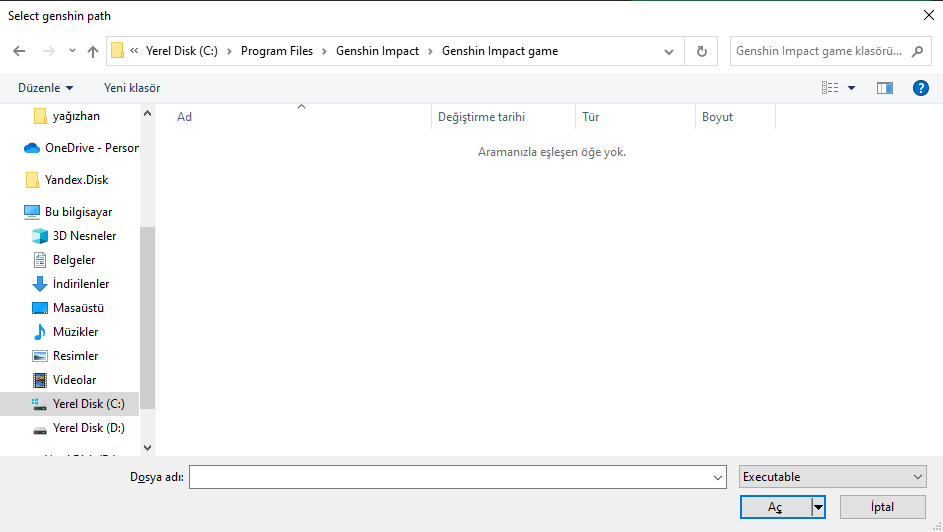Open Dosya adı dropdown arrow
943x532 pixels.
[718, 477]
